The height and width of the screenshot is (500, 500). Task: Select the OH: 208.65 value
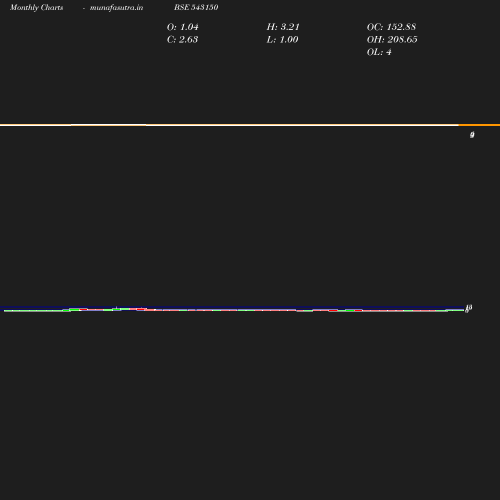392,40
